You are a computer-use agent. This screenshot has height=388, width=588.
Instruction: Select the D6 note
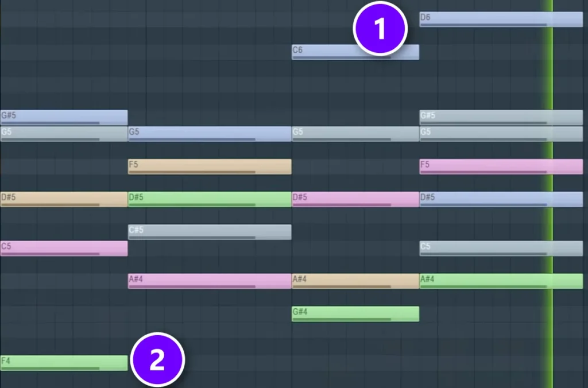501,19
